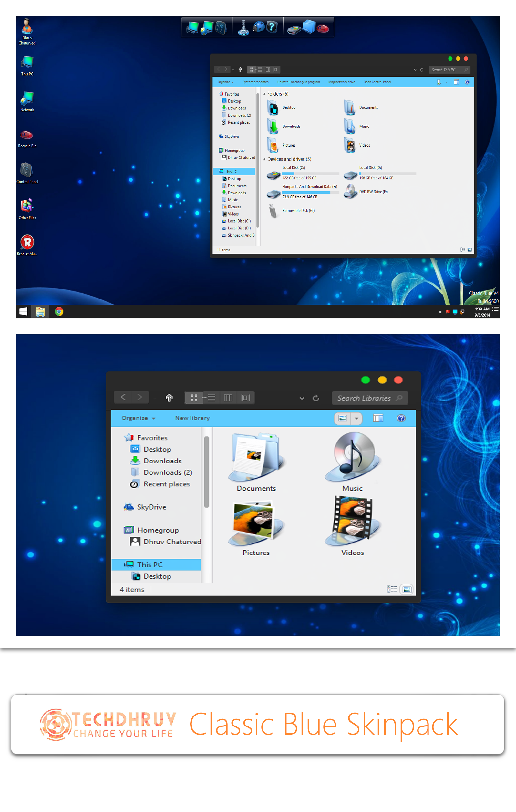The image size is (516, 812).
Task: Switch This PC window to icon grid view
Action: [252, 69]
